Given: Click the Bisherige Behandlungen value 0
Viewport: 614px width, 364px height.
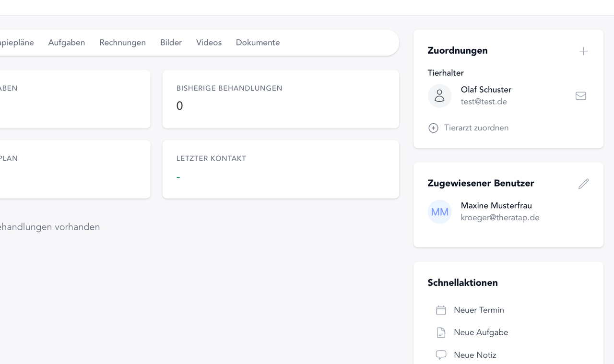Looking at the screenshot, I should (179, 106).
